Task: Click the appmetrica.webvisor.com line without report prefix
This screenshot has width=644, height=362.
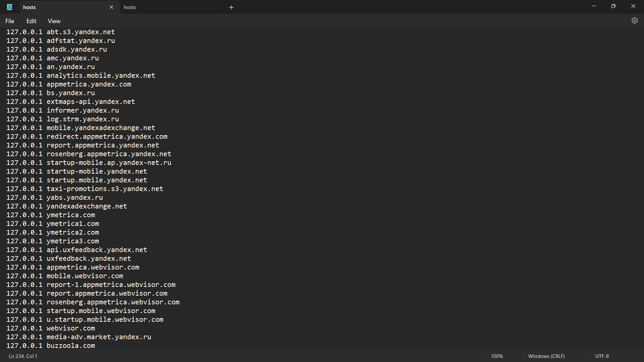Action: [73, 267]
